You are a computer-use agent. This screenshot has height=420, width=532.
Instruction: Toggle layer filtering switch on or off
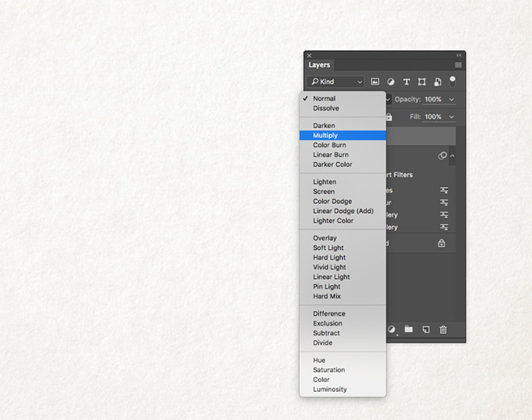(x=452, y=81)
